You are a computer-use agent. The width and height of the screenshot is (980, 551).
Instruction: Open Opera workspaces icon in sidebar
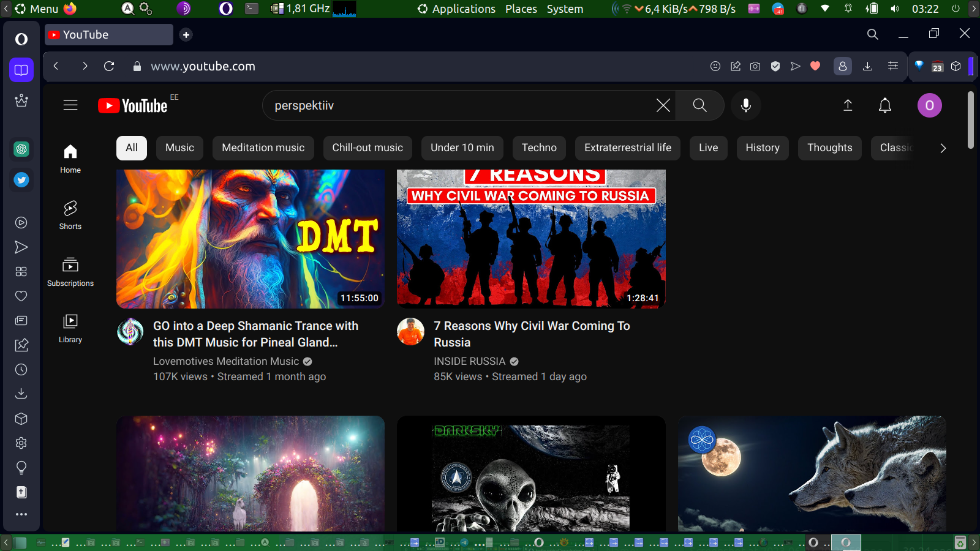click(x=21, y=70)
